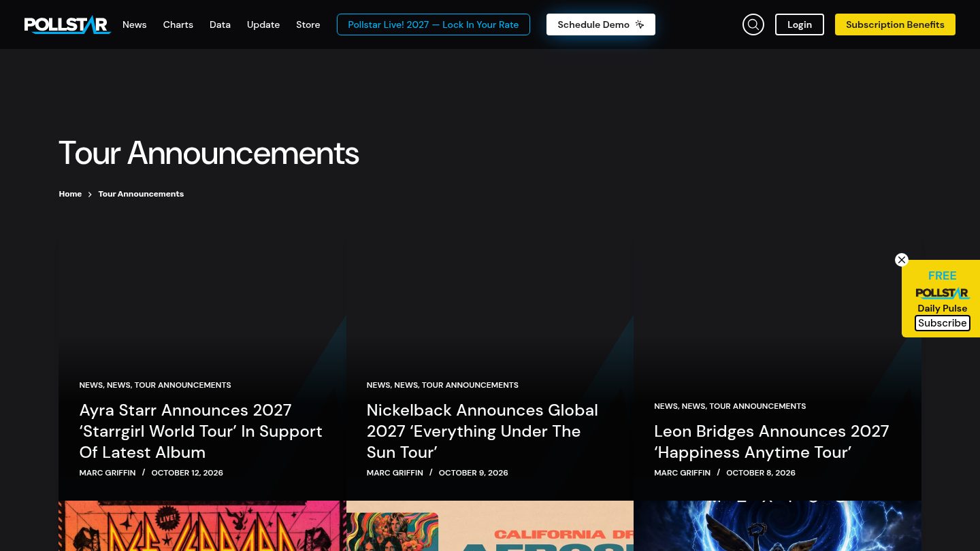980x551 pixels.
Task: Click the sparkle icon on Schedule Demo
Action: [640, 24]
